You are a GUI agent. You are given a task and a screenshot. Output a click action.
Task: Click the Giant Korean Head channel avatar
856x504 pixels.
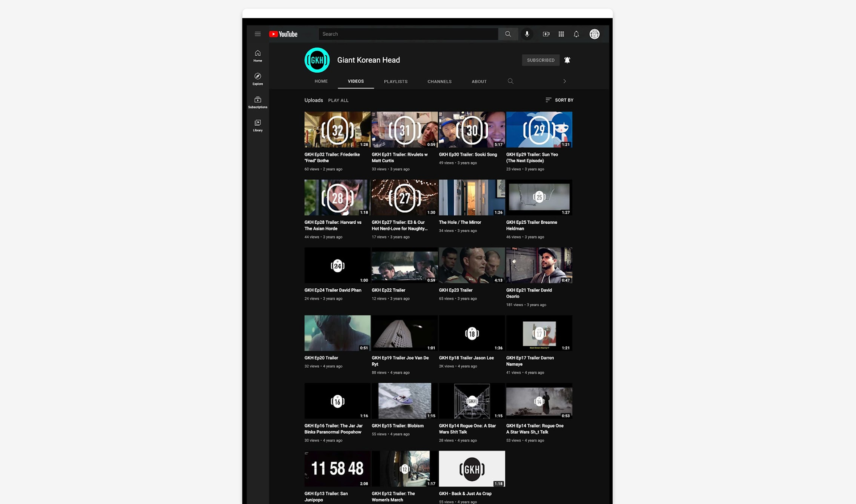click(x=317, y=60)
